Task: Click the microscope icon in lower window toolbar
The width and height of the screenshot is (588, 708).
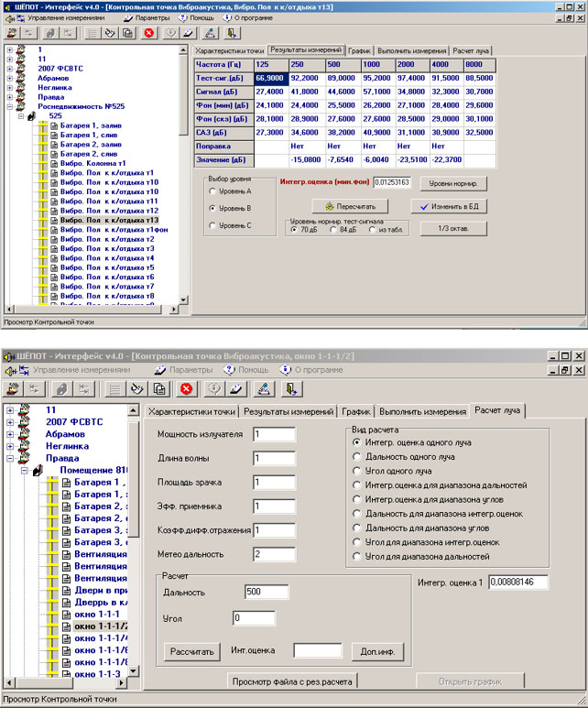Action: point(264,388)
